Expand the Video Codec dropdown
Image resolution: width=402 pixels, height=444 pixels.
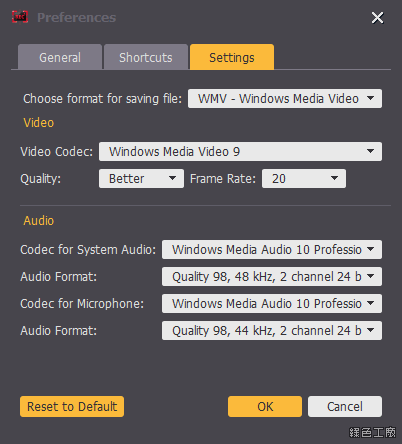[x=240, y=152]
